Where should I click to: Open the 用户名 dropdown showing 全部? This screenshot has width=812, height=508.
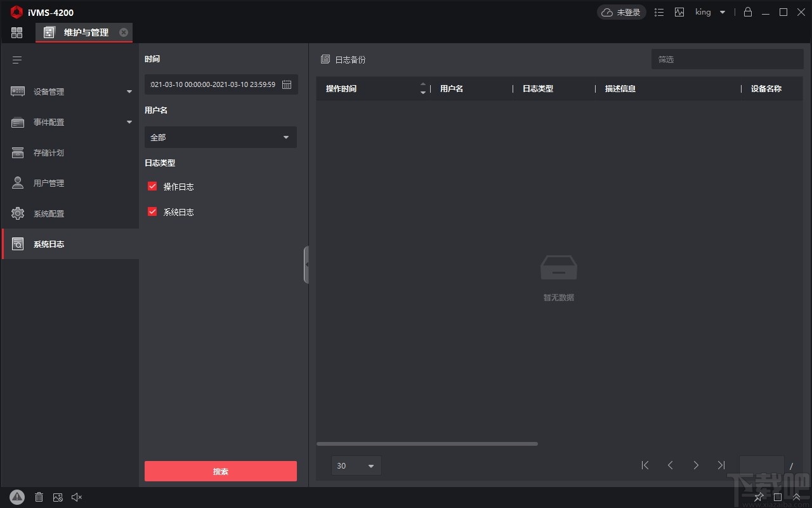point(220,137)
